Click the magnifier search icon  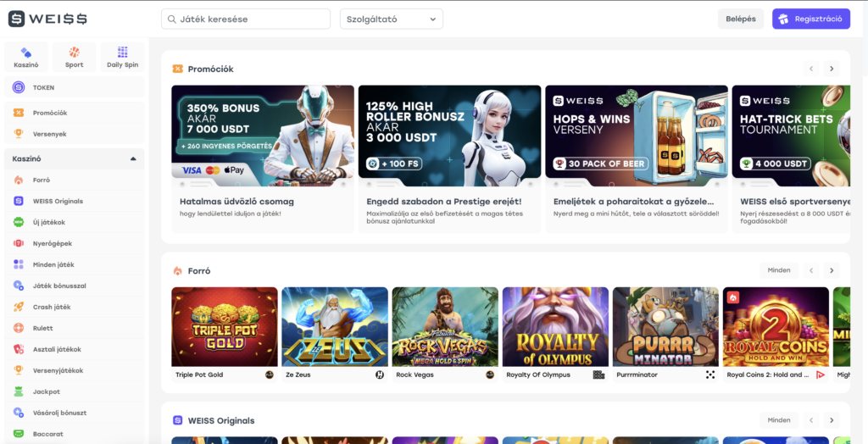tap(171, 19)
